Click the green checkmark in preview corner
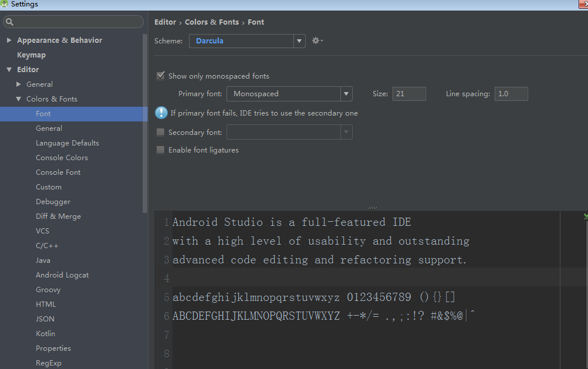The width and height of the screenshot is (588, 369). (586, 216)
